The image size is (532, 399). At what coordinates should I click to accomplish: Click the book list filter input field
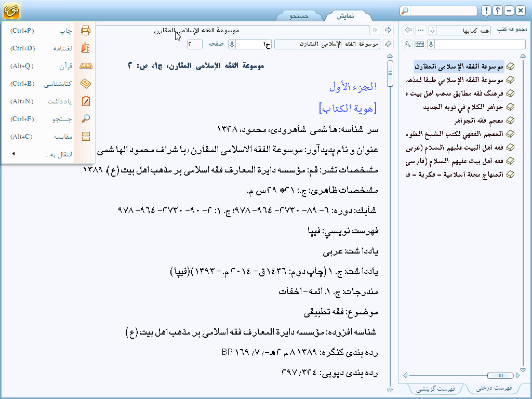point(480,44)
